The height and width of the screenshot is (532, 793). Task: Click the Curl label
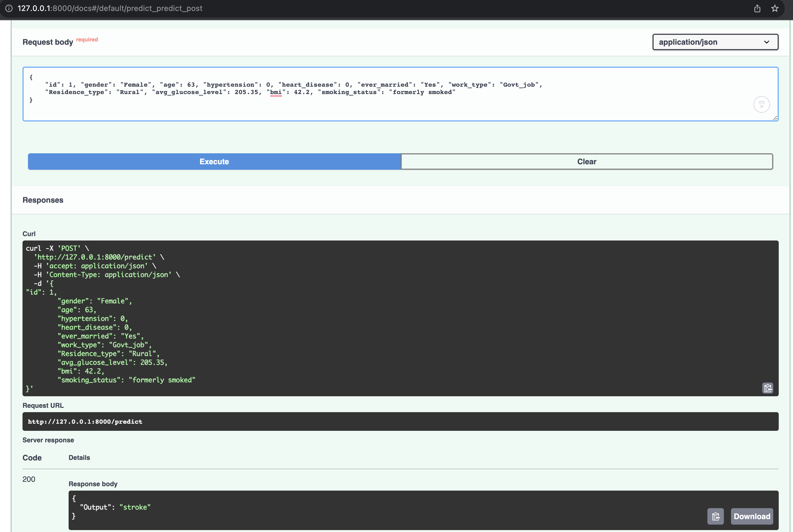pyautogui.click(x=29, y=234)
